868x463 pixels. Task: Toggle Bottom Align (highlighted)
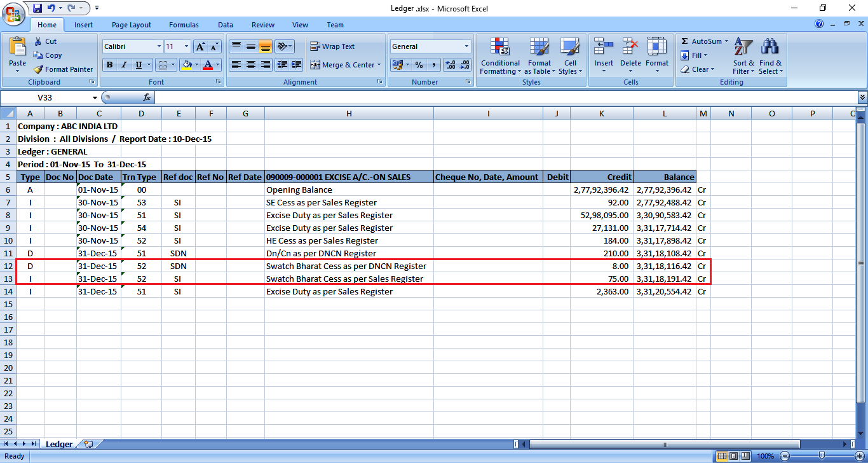(x=265, y=46)
